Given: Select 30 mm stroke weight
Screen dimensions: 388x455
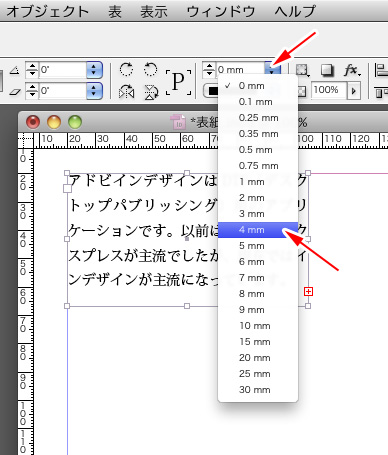Looking at the screenshot, I should point(258,390).
